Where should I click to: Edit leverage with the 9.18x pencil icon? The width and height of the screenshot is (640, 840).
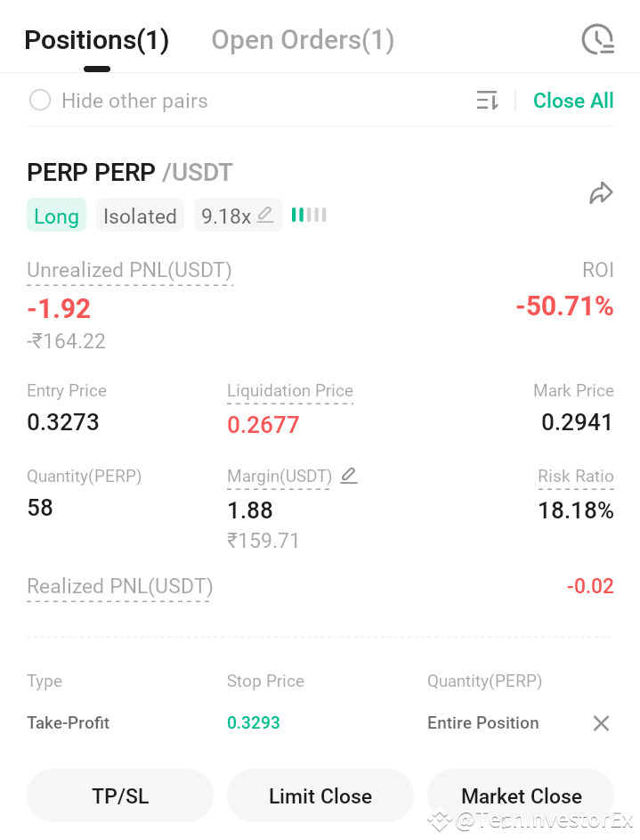(x=265, y=215)
